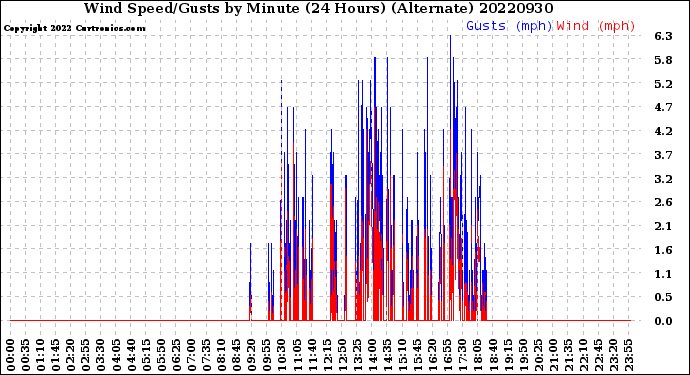Click the 0.5 y-axis value
The width and height of the screenshot is (690, 375).
(x=663, y=297)
